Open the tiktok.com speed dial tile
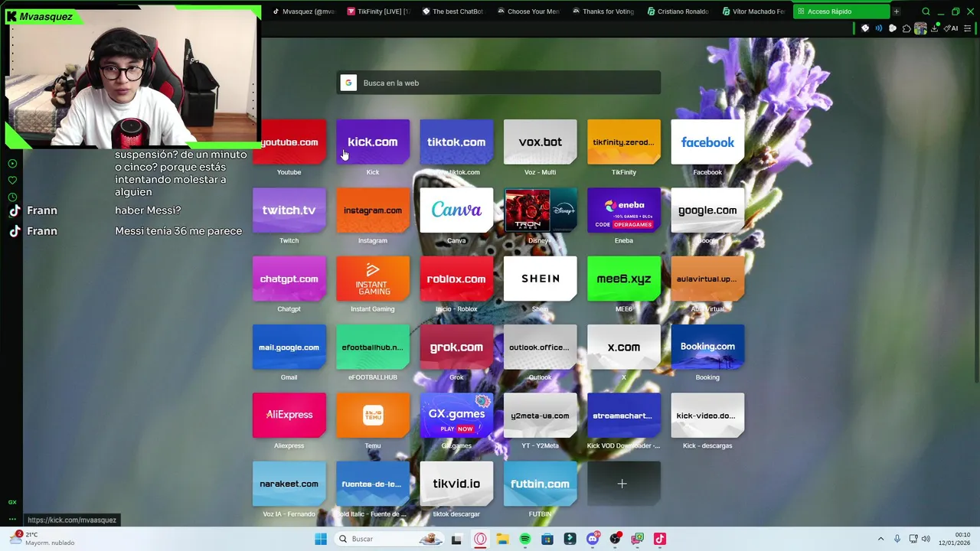The height and width of the screenshot is (551, 980). [x=456, y=142]
